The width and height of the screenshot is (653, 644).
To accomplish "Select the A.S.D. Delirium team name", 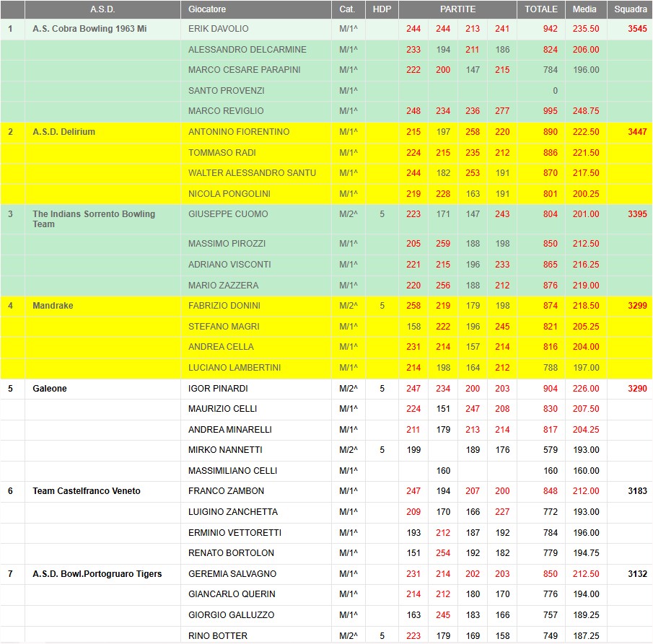I will click(x=63, y=132).
